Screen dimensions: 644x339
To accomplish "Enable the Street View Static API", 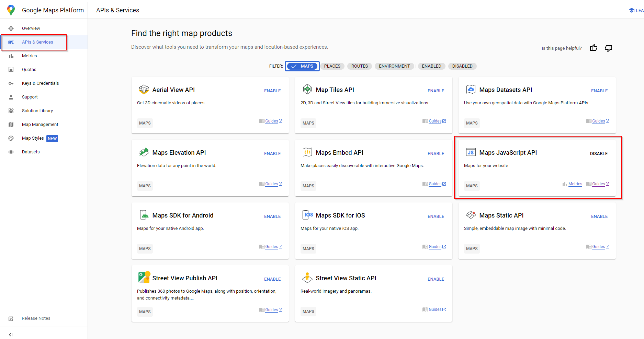I will click(x=436, y=279).
